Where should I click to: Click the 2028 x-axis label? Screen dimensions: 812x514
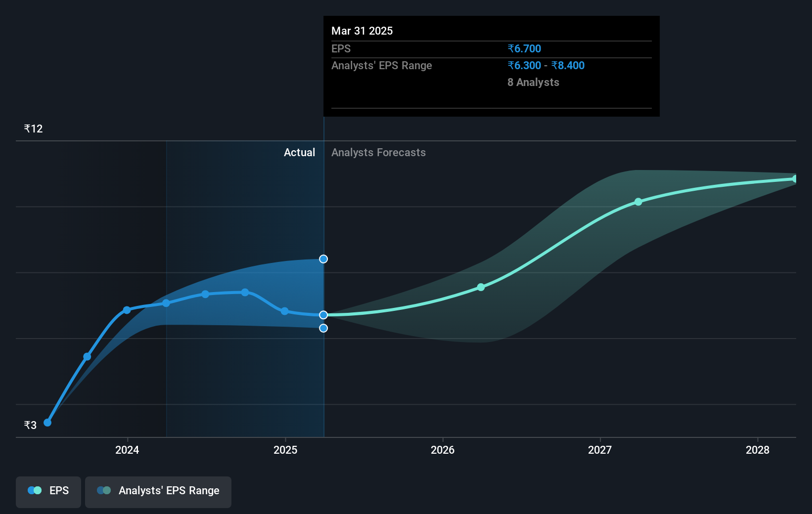click(758, 450)
